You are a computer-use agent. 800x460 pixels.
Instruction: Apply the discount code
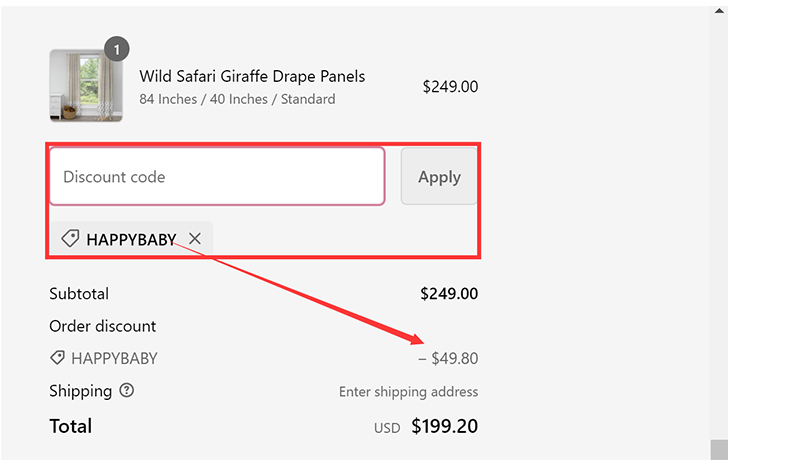tap(439, 177)
